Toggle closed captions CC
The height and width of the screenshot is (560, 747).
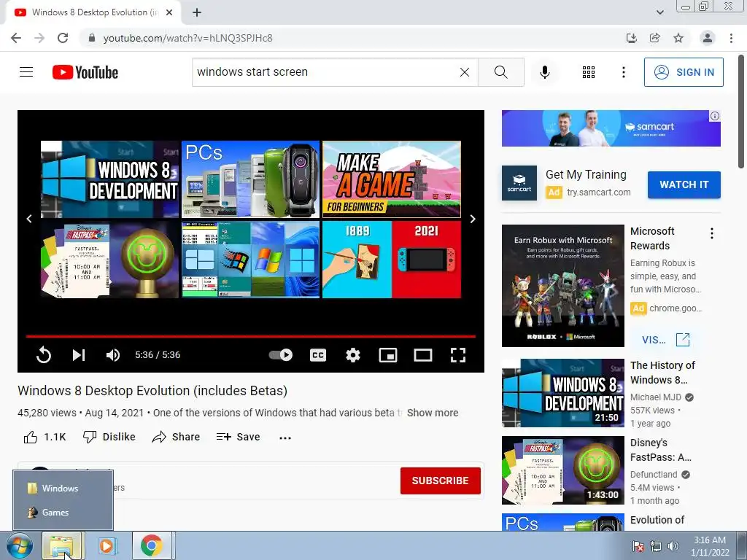(x=318, y=355)
